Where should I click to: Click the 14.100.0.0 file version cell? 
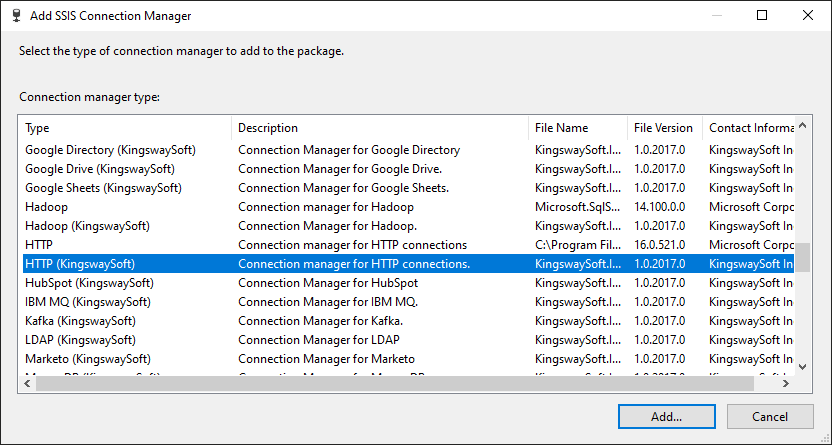660,207
